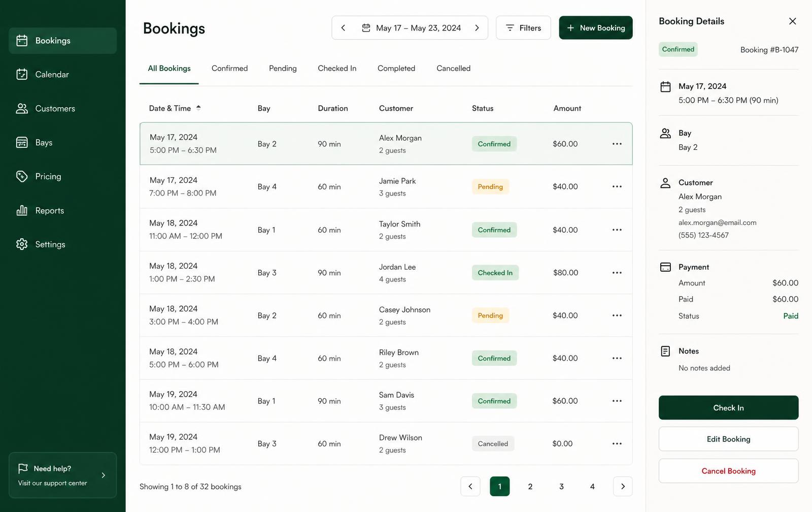Open Pricing tag icon

pos(22,176)
